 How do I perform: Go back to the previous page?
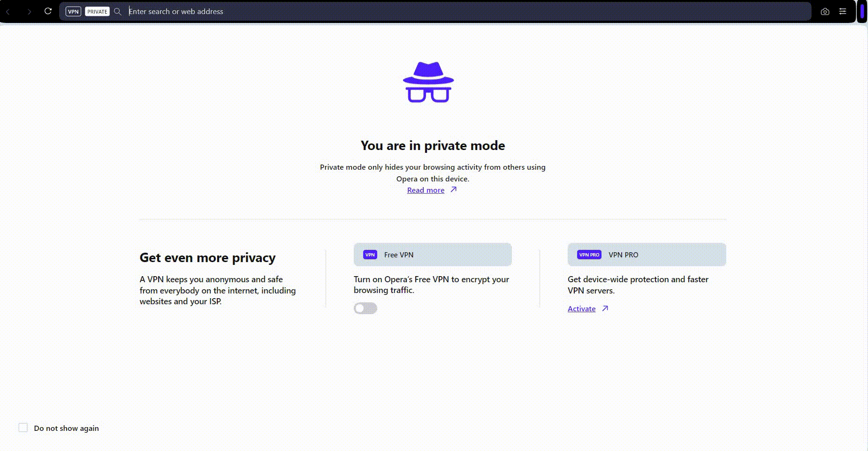coord(8,11)
